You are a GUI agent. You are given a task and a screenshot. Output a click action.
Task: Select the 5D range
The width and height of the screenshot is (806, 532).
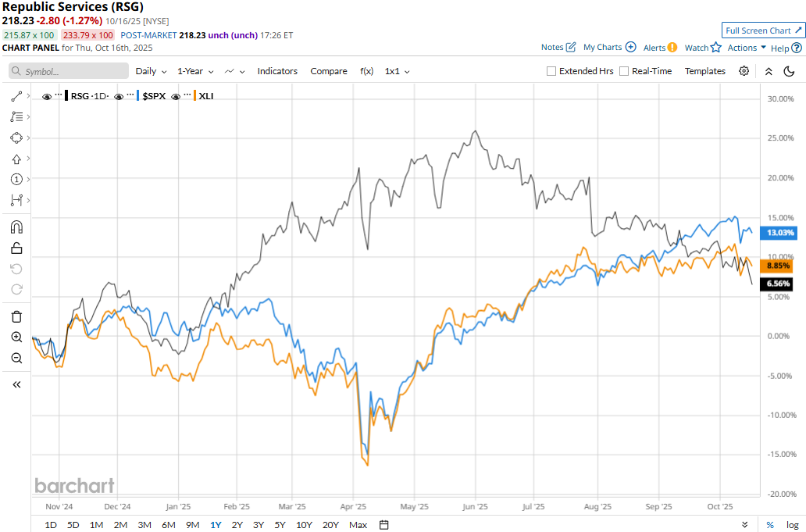tap(73, 525)
